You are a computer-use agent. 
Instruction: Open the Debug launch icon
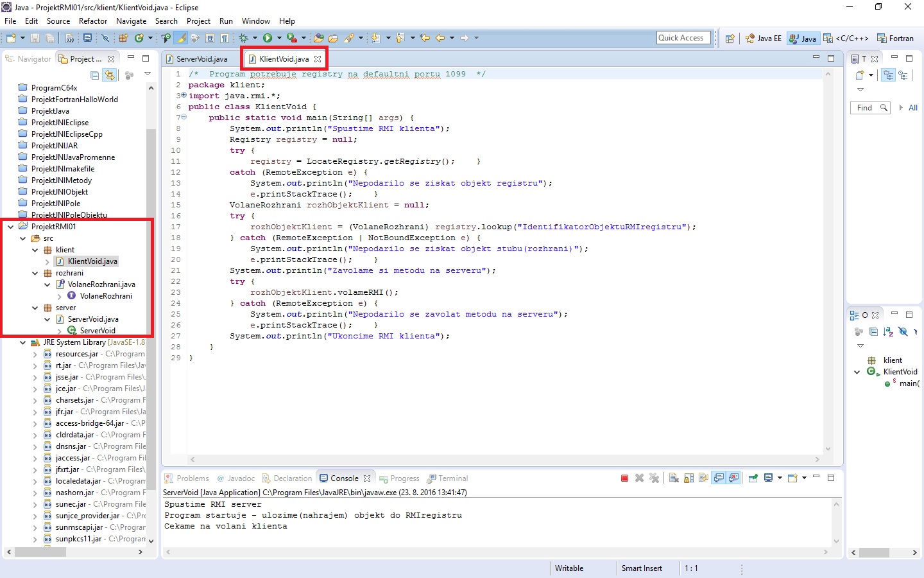(x=244, y=38)
